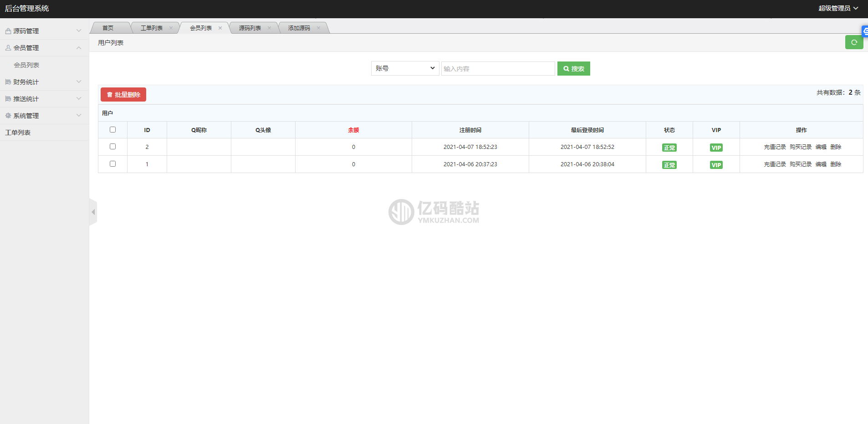Close the 源码列表 tab
Screen dimensions: 868x424
[x=269, y=28]
